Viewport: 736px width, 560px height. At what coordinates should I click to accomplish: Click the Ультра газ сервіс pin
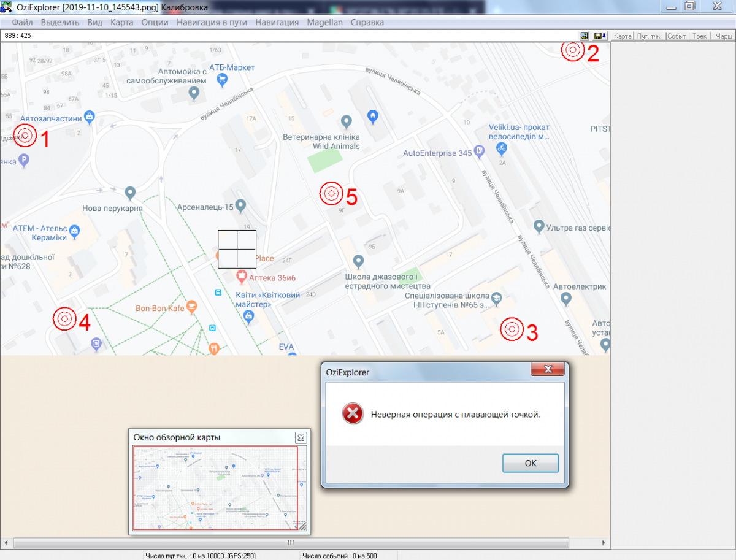tap(539, 227)
